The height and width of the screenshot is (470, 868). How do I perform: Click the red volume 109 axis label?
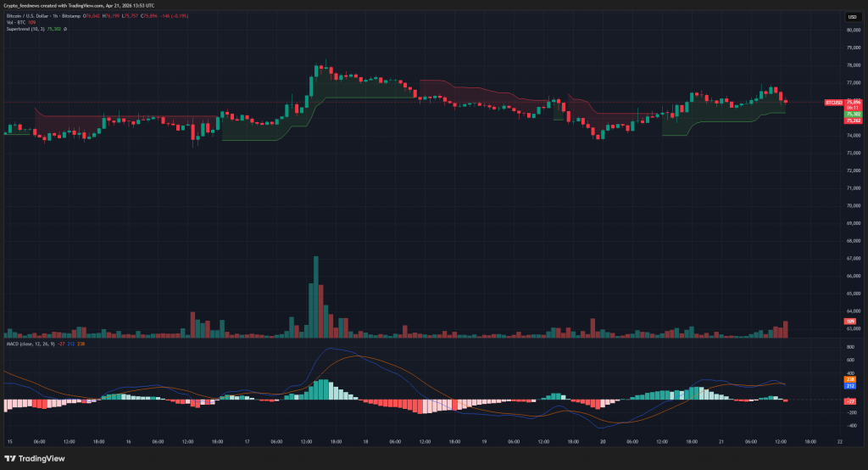coord(850,322)
